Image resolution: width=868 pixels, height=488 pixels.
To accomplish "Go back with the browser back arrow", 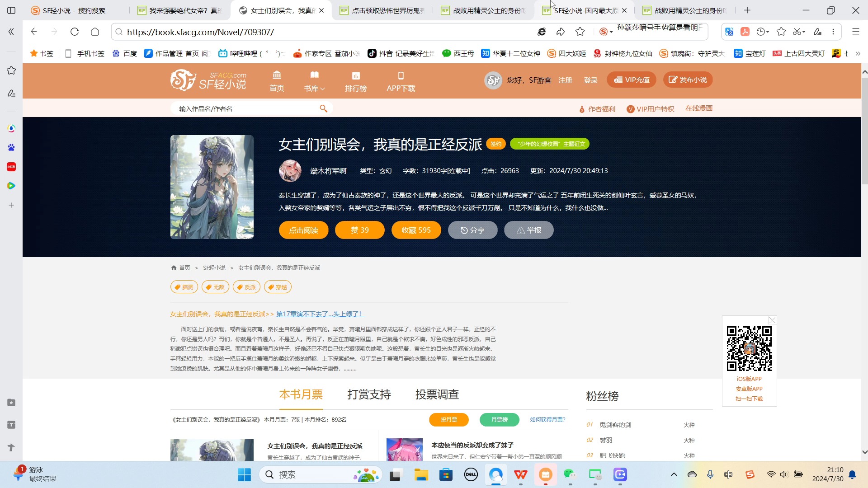I will [x=34, y=32].
